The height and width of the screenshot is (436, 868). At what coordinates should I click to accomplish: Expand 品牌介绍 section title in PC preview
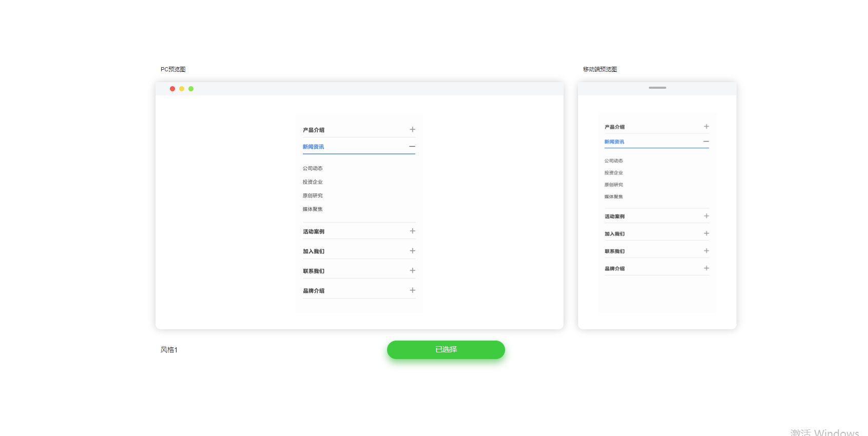pos(314,291)
